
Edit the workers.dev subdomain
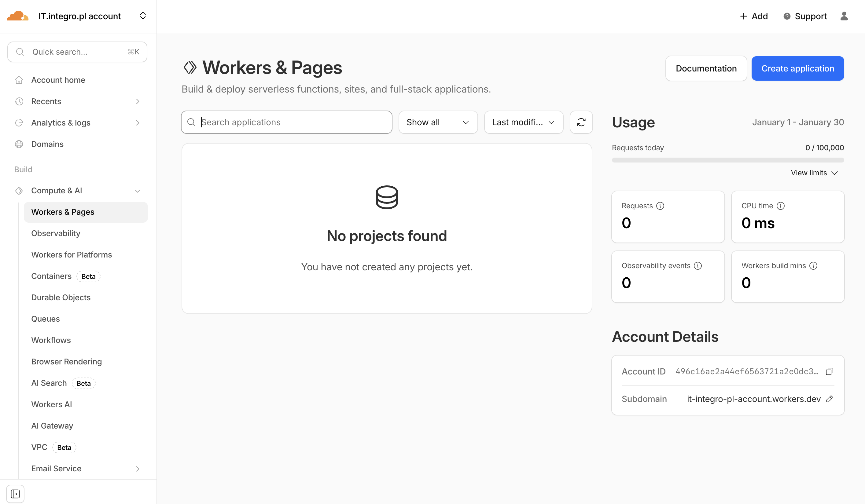[x=830, y=399]
